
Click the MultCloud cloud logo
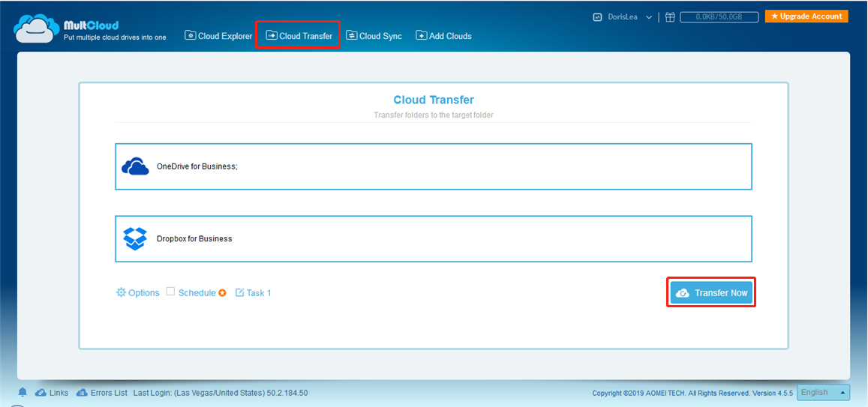pyautogui.click(x=36, y=28)
